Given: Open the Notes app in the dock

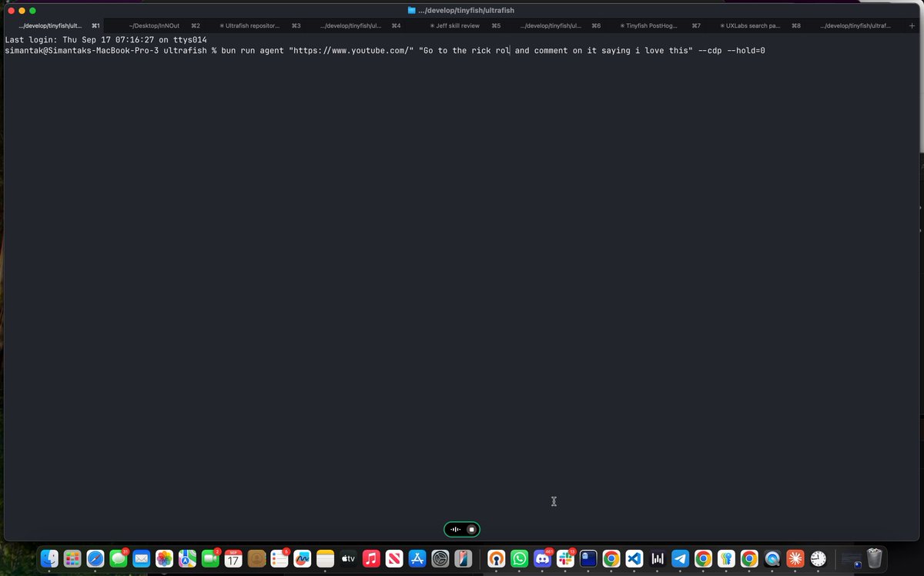Looking at the screenshot, I should [x=325, y=558].
